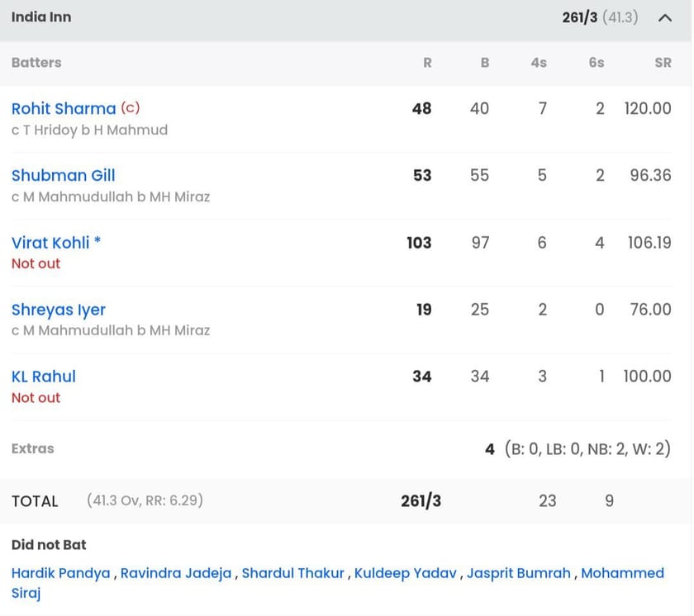Open Shubman Gill's player profile
The width and height of the screenshot is (694, 616).
point(64,175)
